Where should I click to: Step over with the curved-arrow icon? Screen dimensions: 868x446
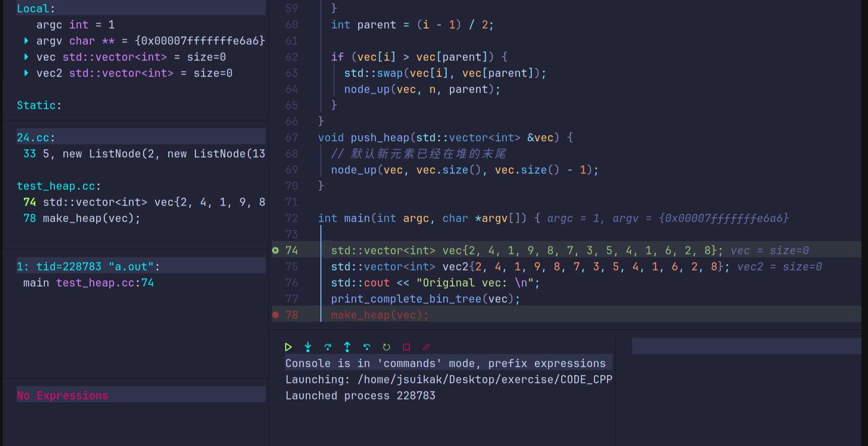[x=327, y=347]
